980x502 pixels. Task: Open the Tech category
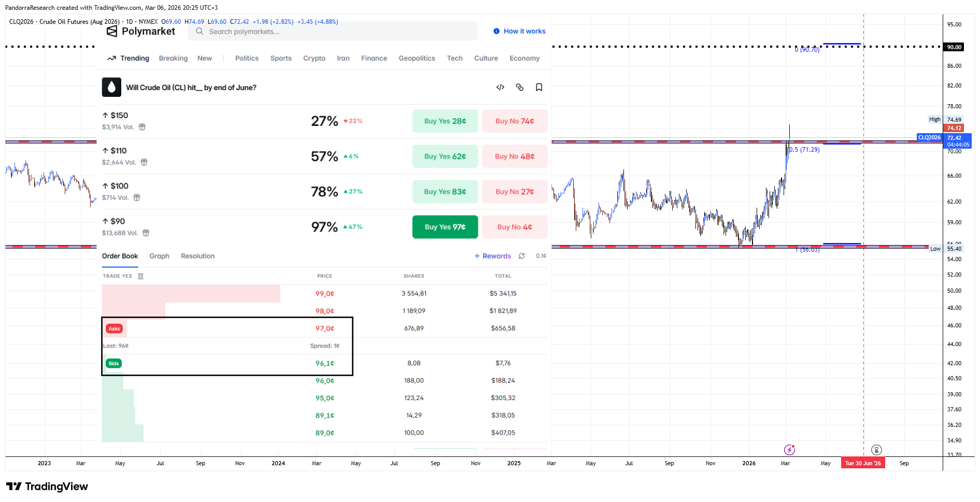click(455, 59)
